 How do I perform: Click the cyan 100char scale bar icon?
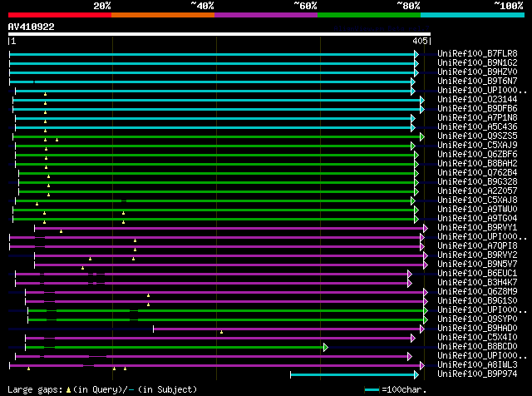[372, 389]
